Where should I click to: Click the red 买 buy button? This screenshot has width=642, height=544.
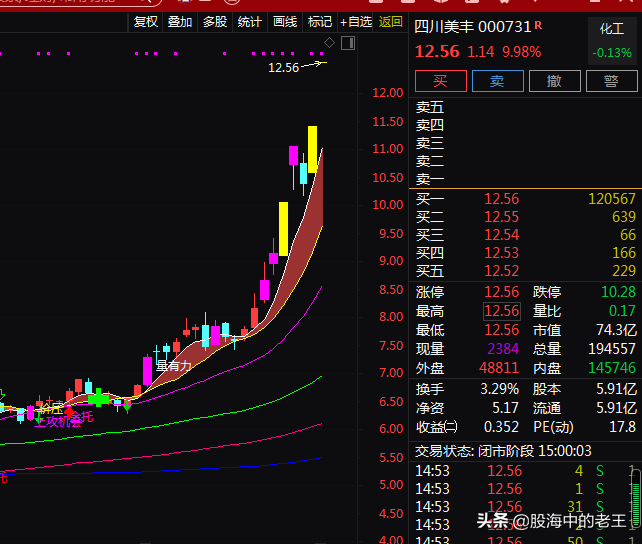[x=441, y=81]
